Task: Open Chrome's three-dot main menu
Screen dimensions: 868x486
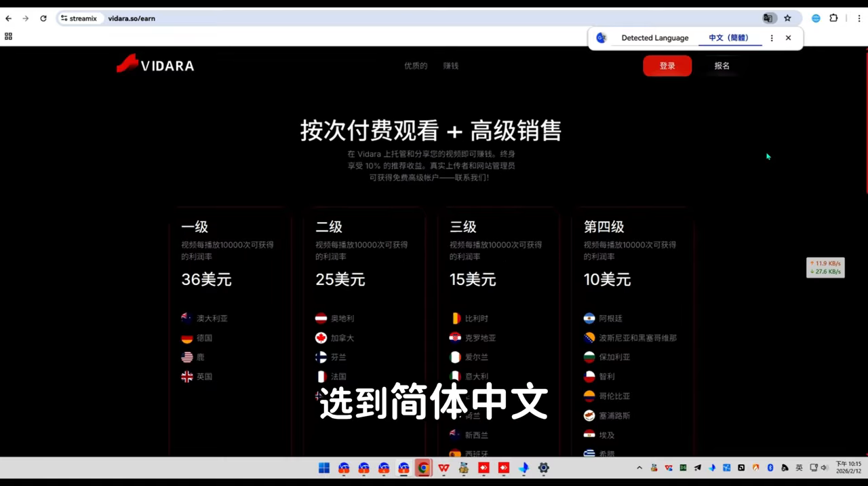Action: (859, 18)
